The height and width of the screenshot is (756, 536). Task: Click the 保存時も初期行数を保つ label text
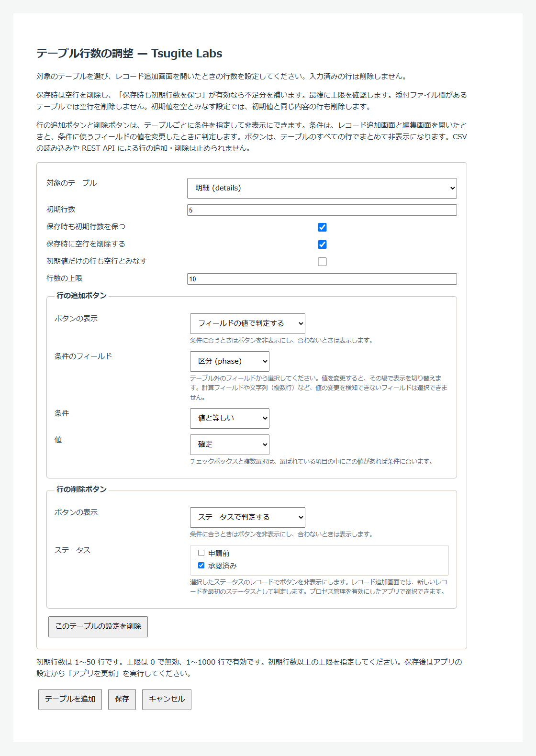point(86,227)
